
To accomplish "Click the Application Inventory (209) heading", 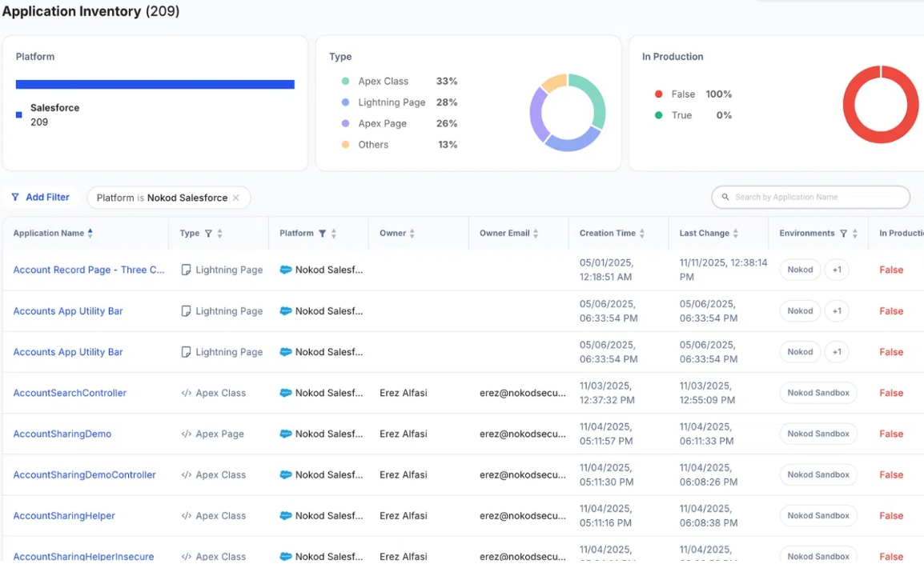I will click(90, 11).
